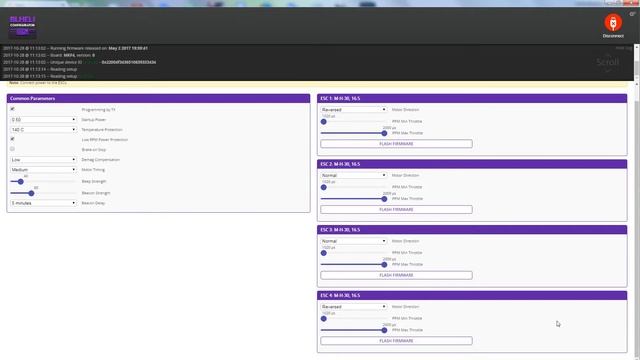The image size is (640, 360).
Task: Click the red Disconnect USB icon
Action: click(613, 23)
